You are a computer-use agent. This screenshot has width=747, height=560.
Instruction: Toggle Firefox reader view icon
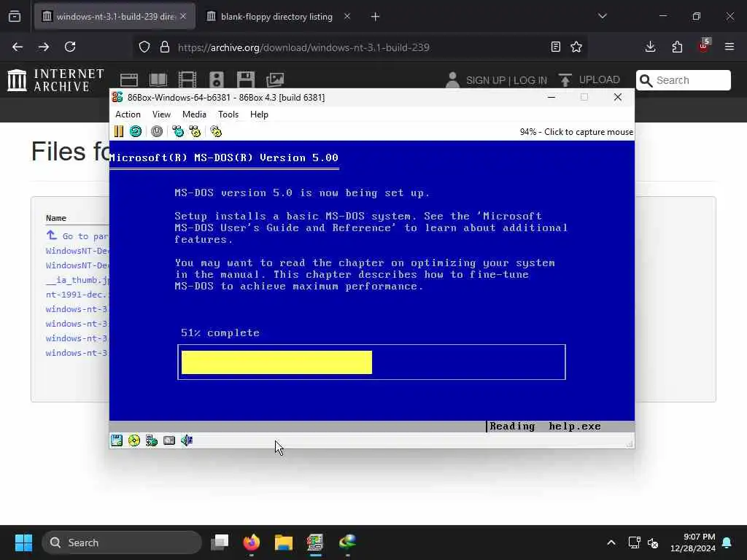click(555, 47)
